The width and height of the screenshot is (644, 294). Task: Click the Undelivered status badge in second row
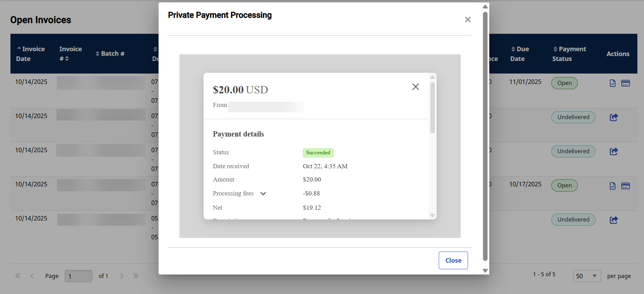pyautogui.click(x=573, y=117)
